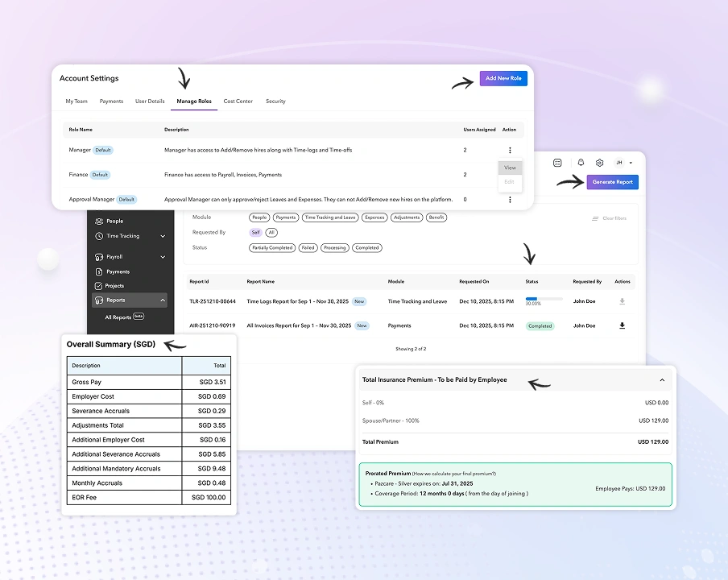The width and height of the screenshot is (728, 580).
Task: Switch to the My Team tab
Action: (x=77, y=101)
